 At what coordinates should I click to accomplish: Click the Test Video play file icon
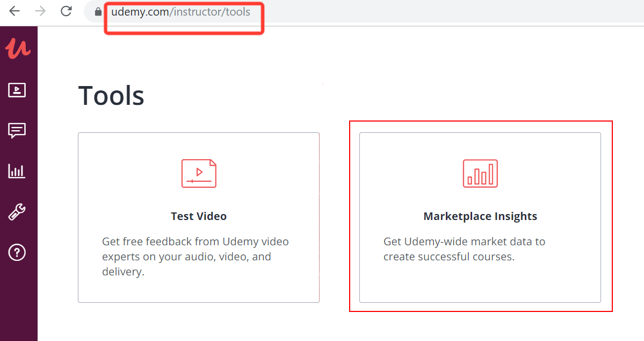199,174
